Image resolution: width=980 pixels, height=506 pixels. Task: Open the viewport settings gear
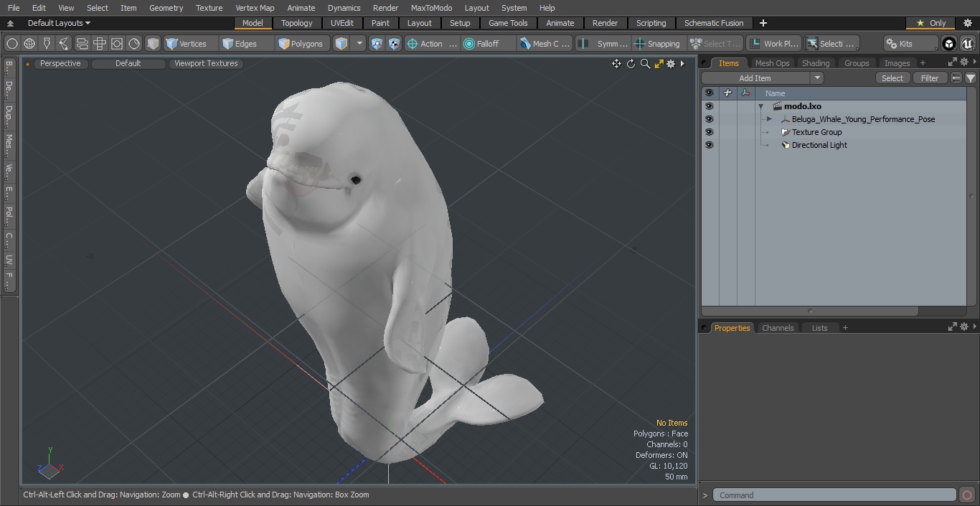(x=671, y=64)
